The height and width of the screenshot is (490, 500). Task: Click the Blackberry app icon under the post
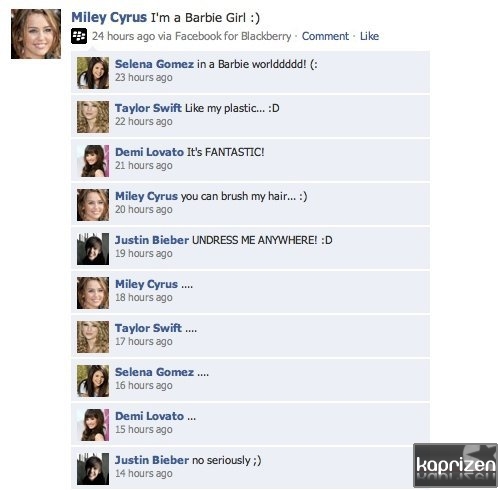(x=79, y=36)
